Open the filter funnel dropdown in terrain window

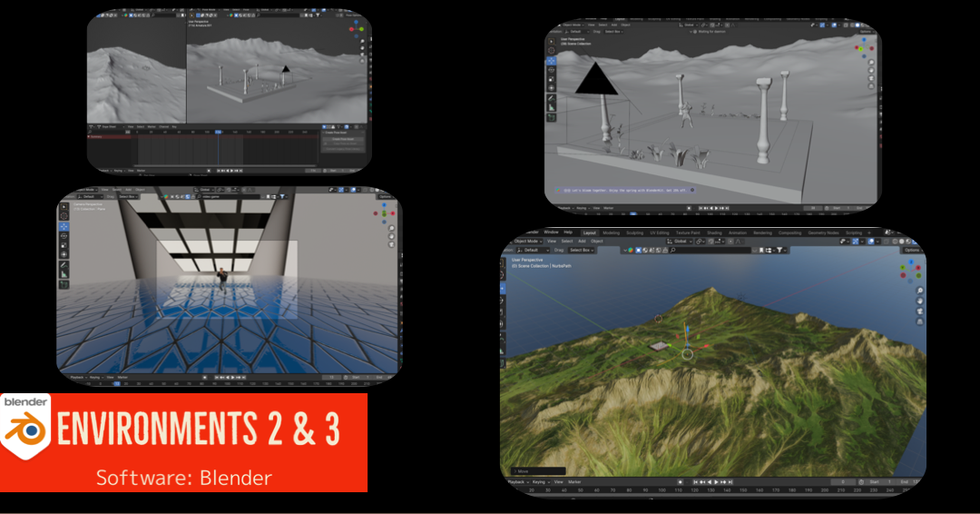click(x=780, y=250)
